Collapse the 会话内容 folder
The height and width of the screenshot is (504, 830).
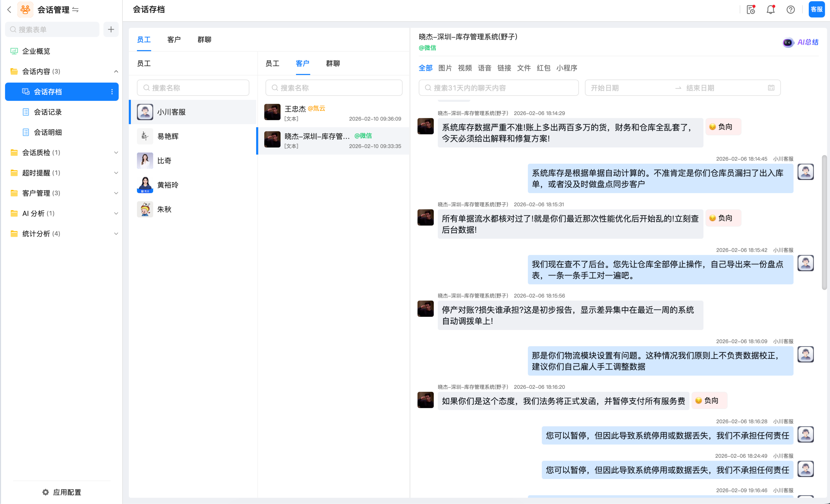pyautogui.click(x=116, y=71)
